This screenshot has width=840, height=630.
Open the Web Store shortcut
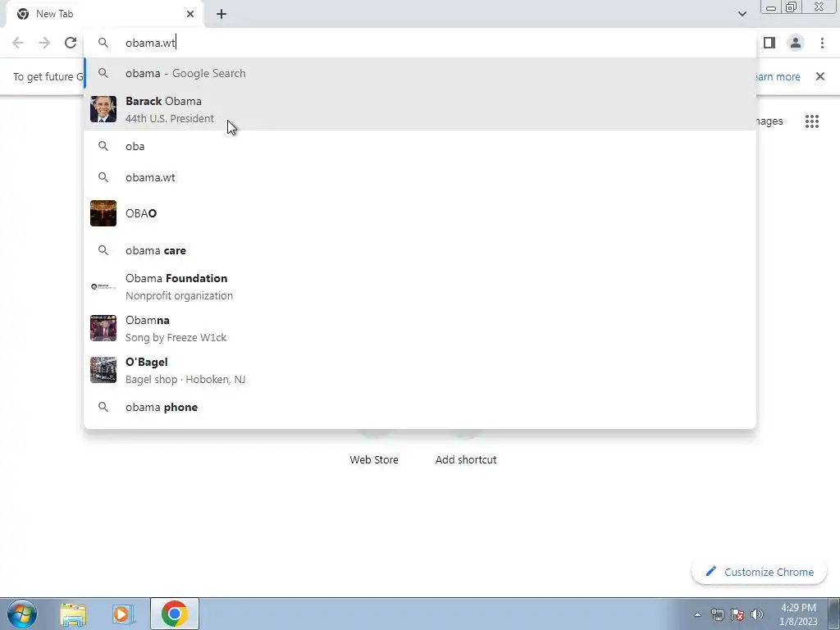coord(374,459)
